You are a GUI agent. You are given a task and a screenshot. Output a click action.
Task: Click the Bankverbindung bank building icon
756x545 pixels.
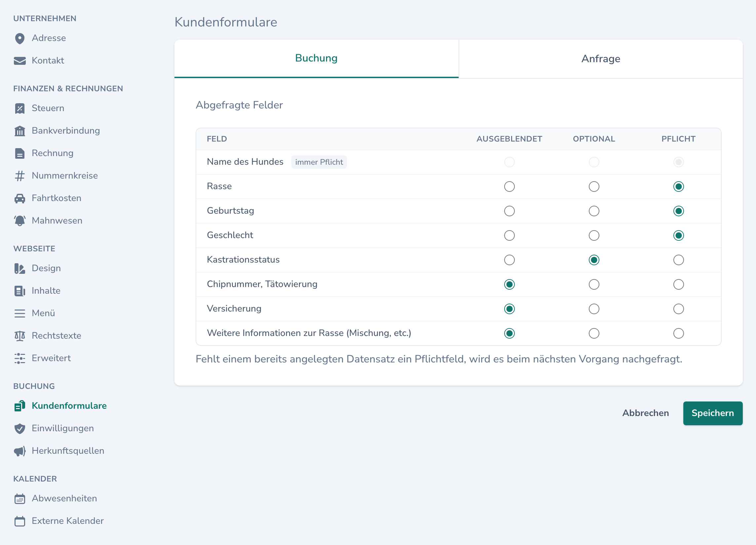tap(20, 131)
